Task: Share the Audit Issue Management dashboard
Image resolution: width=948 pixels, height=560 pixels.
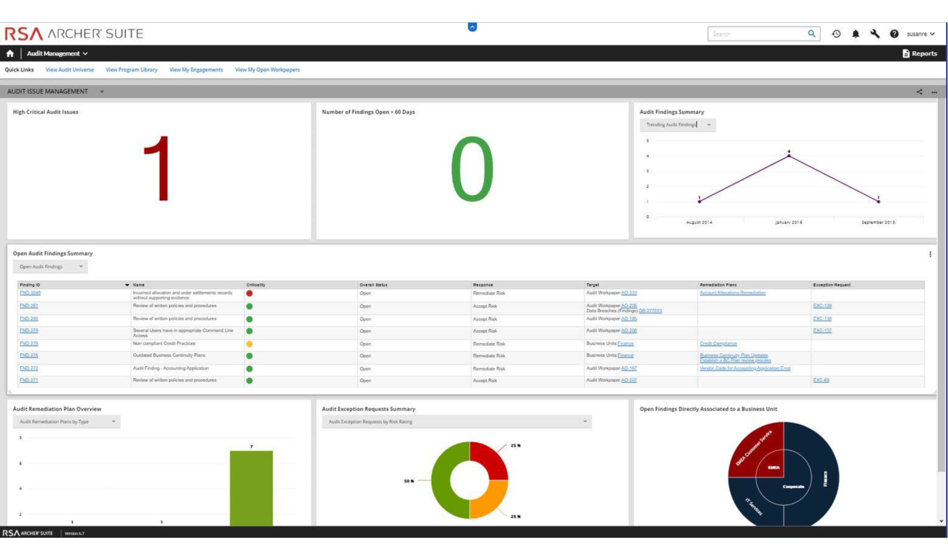Action: pos(919,92)
